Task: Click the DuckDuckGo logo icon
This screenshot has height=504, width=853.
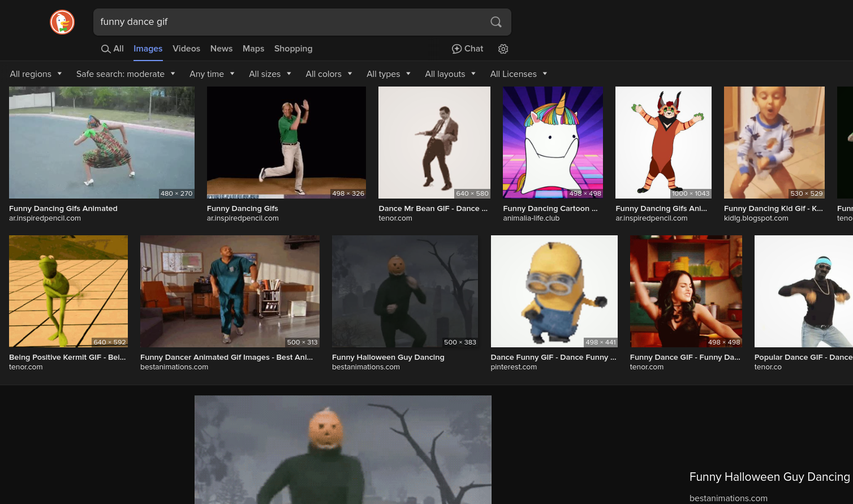Action: [x=62, y=22]
